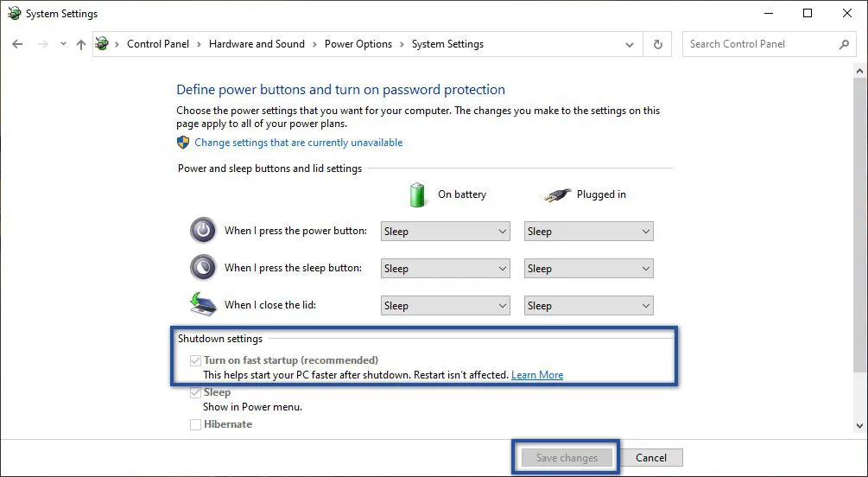
Task: Click Change settings that are currently unavailable
Action: click(x=298, y=143)
